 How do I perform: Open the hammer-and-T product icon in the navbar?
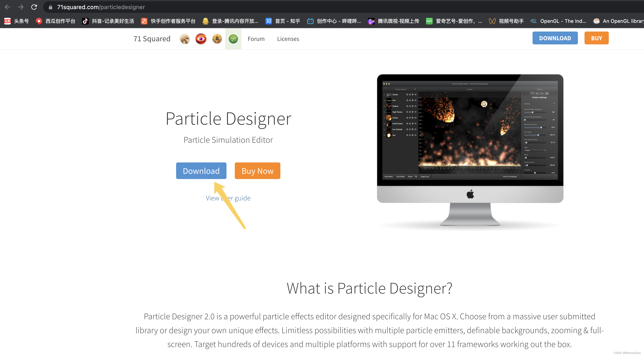tap(185, 39)
